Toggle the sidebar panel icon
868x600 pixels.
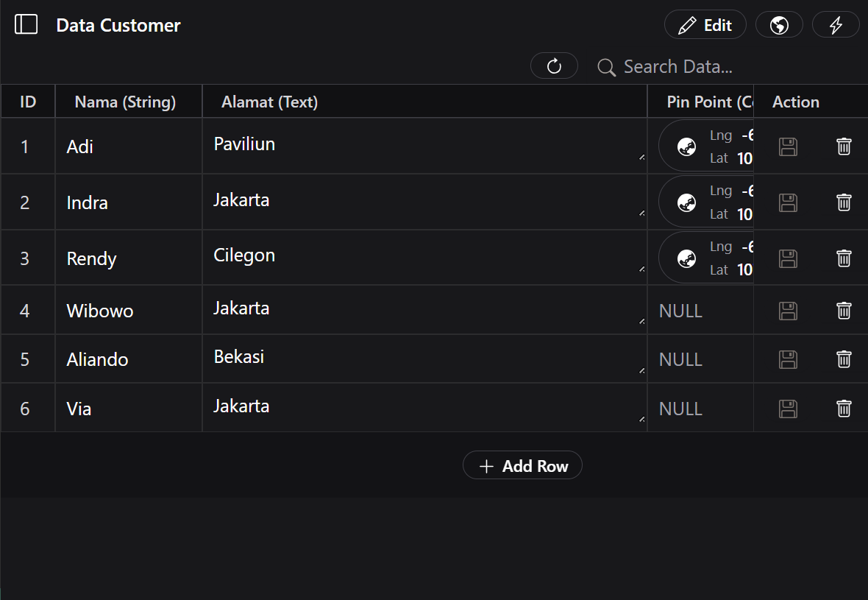pos(26,24)
